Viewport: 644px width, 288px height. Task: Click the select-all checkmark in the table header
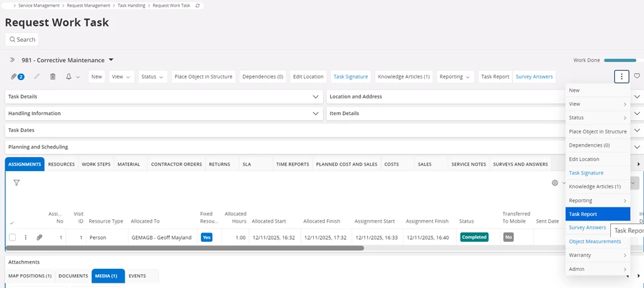11,223
